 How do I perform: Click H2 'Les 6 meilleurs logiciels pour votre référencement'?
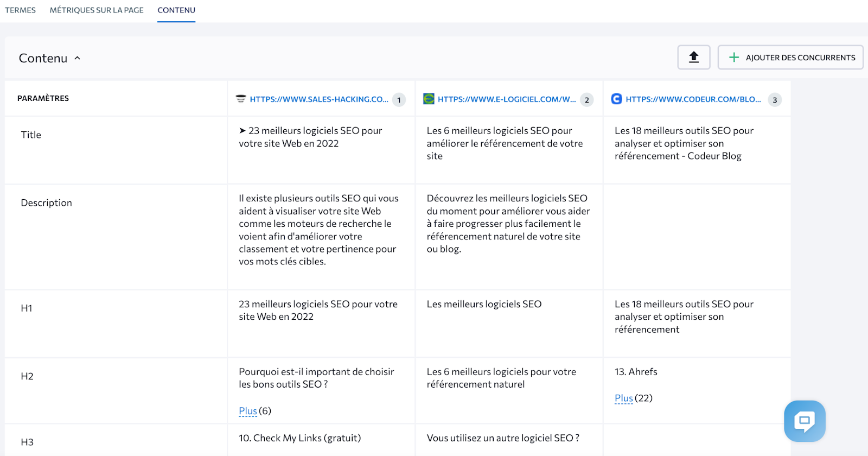click(x=501, y=378)
